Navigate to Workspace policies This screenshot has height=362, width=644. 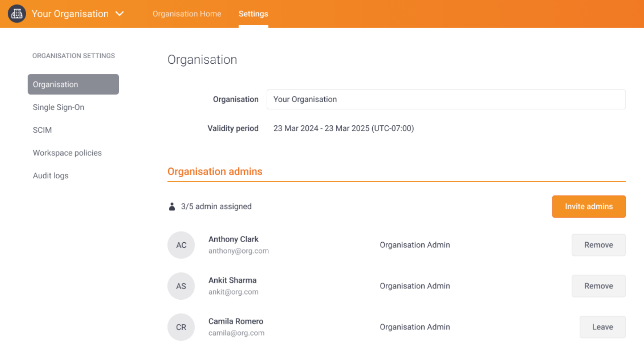click(67, 153)
